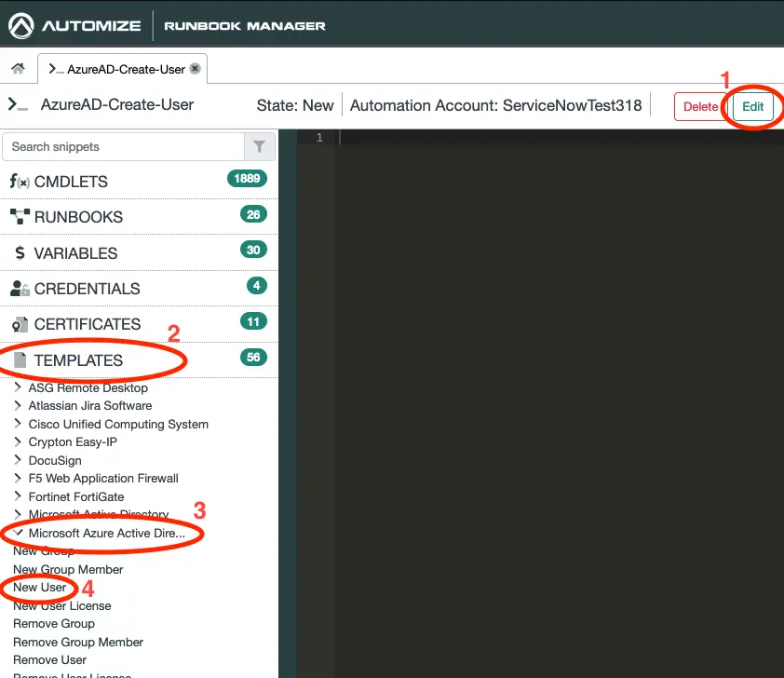Open the CMDLETS function icon
Viewport: 784px width, 678px height.
click(18, 179)
